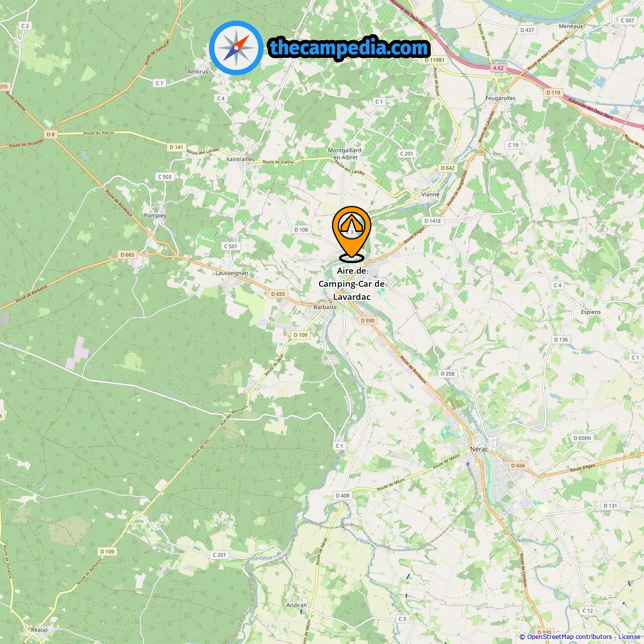Open the thecampedia.com logo text
644x644 pixels.
(x=349, y=48)
